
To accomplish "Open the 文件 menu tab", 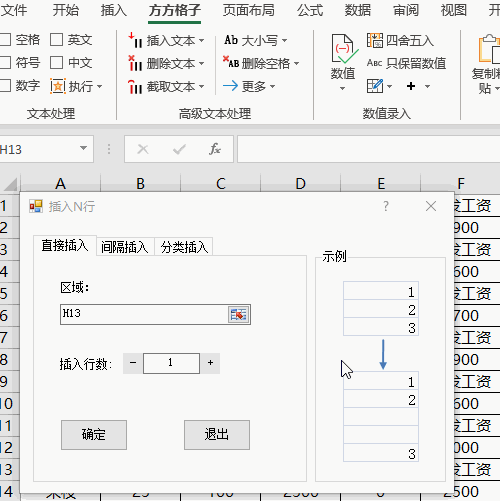I will [x=13, y=10].
